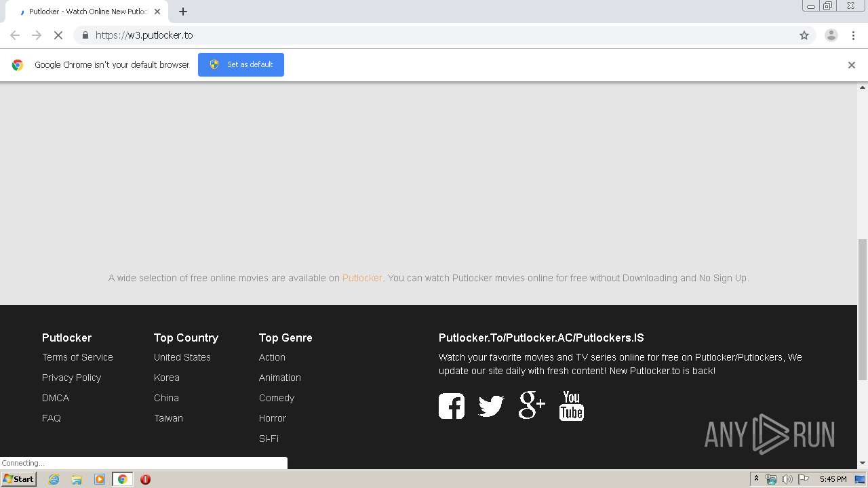Open the Google Plus icon
The image size is (868, 488).
(532, 405)
